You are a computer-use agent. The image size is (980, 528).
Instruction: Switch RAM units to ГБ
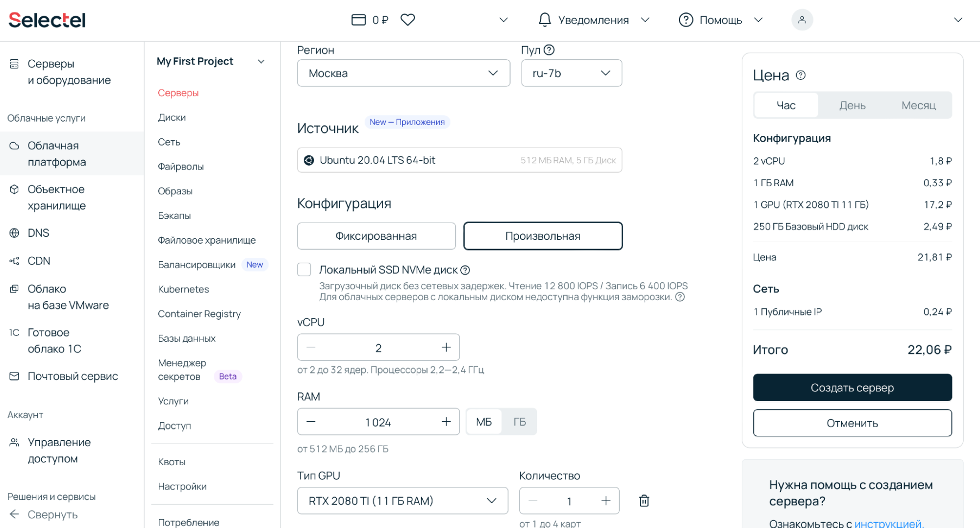[519, 422]
